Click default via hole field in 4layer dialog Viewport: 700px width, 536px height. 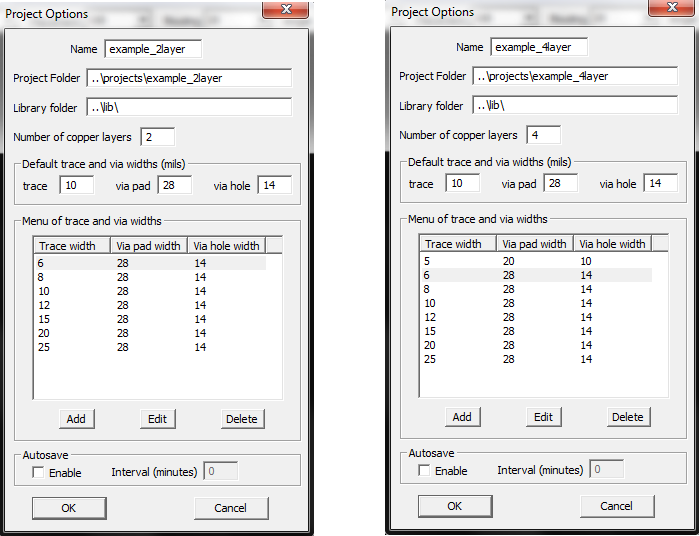point(660,183)
